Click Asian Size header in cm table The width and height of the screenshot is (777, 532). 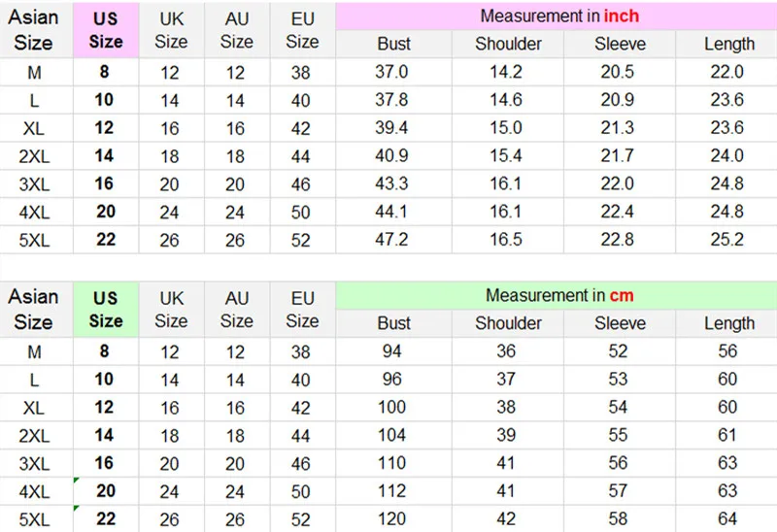coord(34,309)
